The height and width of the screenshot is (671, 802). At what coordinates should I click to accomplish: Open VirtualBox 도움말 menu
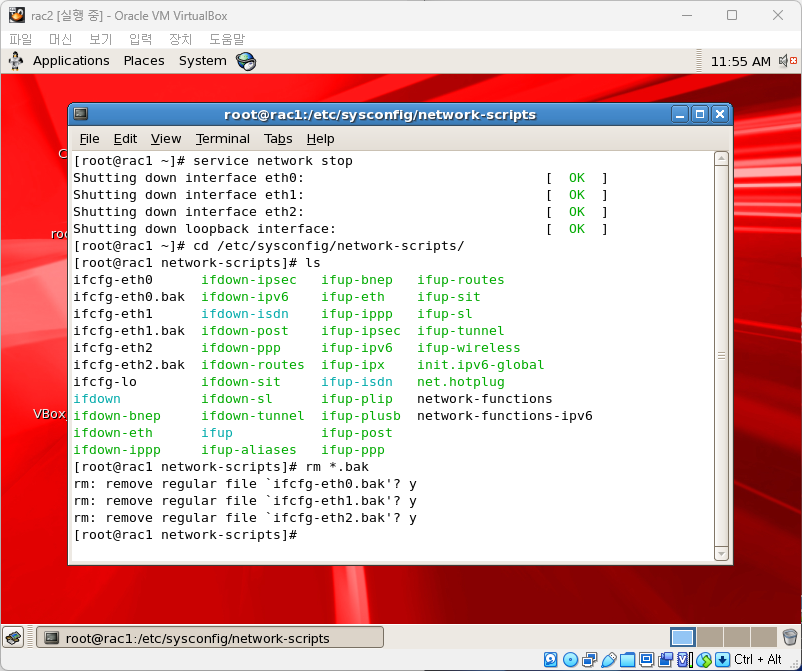coord(227,39)
